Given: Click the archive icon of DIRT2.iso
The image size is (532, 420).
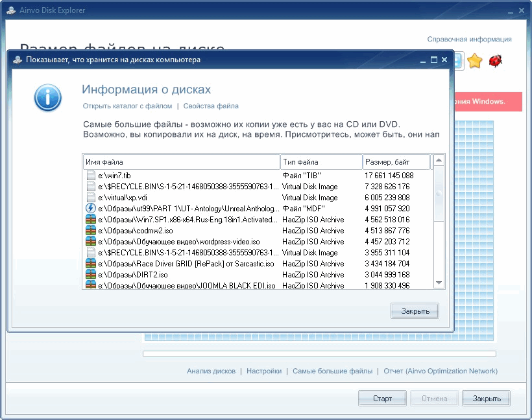Looking at the screenshot, I should [91, 274].
